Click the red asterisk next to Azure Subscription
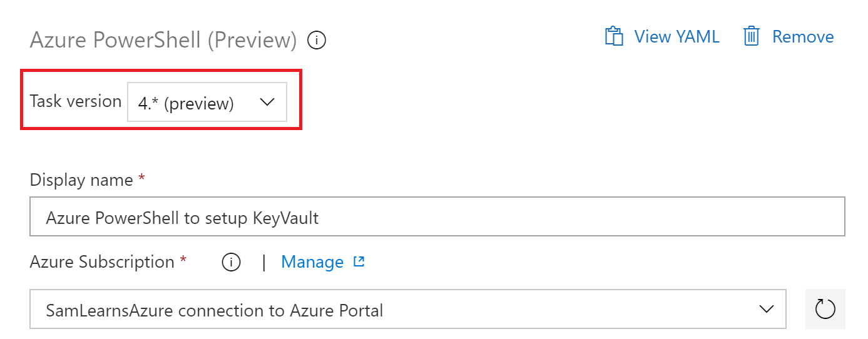 pos(183,261)
